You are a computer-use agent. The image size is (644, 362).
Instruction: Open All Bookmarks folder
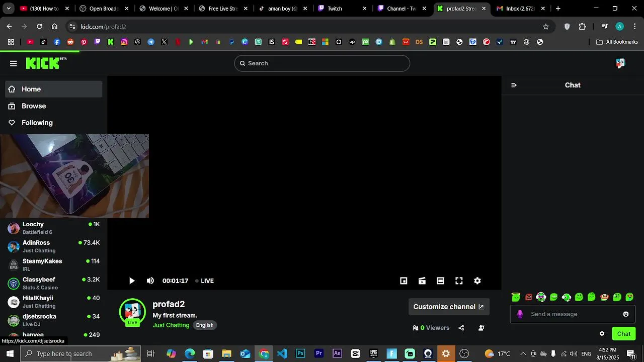(x=617, y=42)
